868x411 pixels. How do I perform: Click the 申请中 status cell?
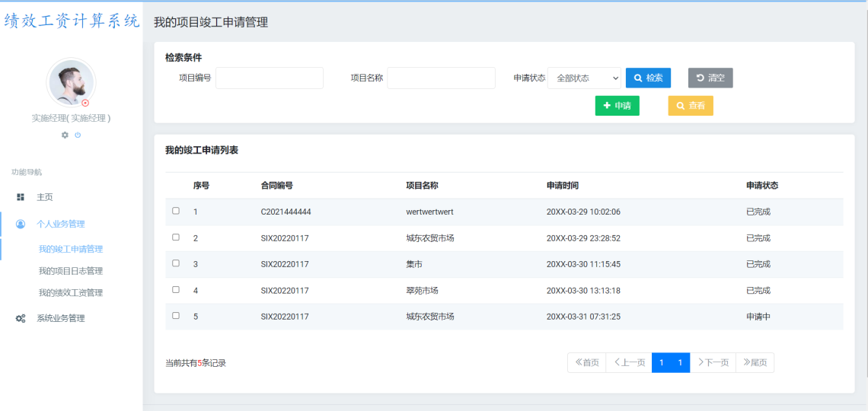[x=758, y=317]
